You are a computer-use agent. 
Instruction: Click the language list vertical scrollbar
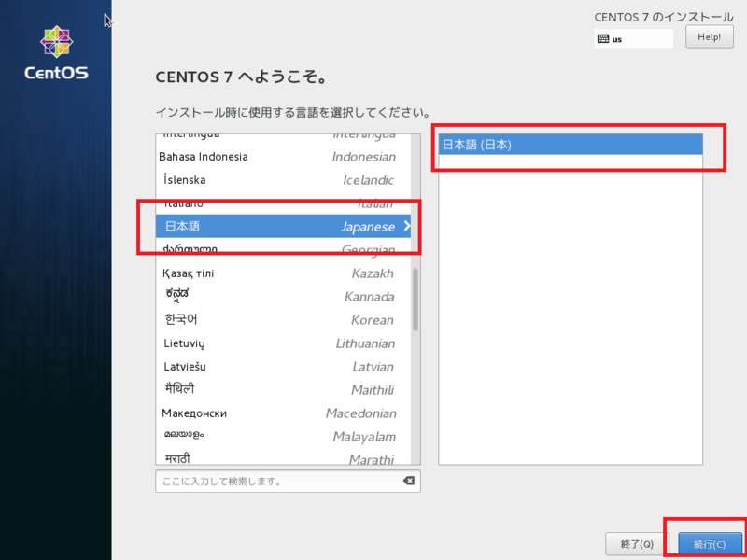click(x=416, y=300)
